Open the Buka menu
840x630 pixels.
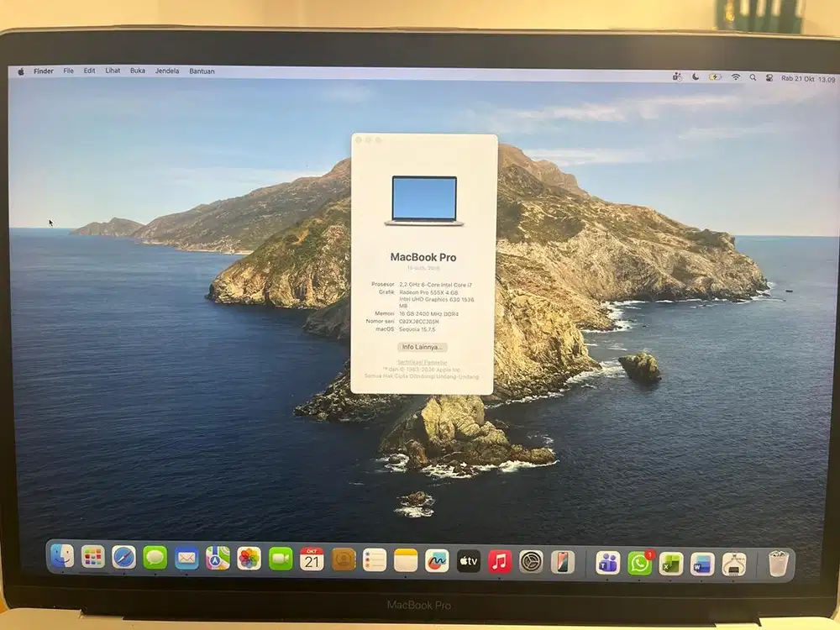pos(138,71)
